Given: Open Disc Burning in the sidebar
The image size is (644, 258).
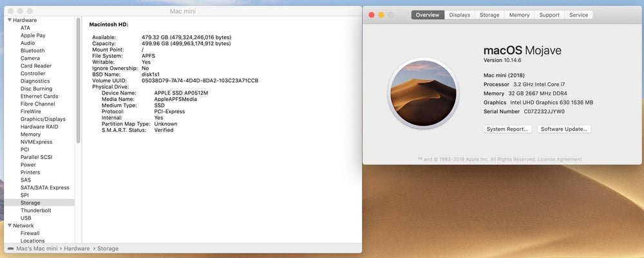Looking at the screenshot, I should (x=36, y=89).
